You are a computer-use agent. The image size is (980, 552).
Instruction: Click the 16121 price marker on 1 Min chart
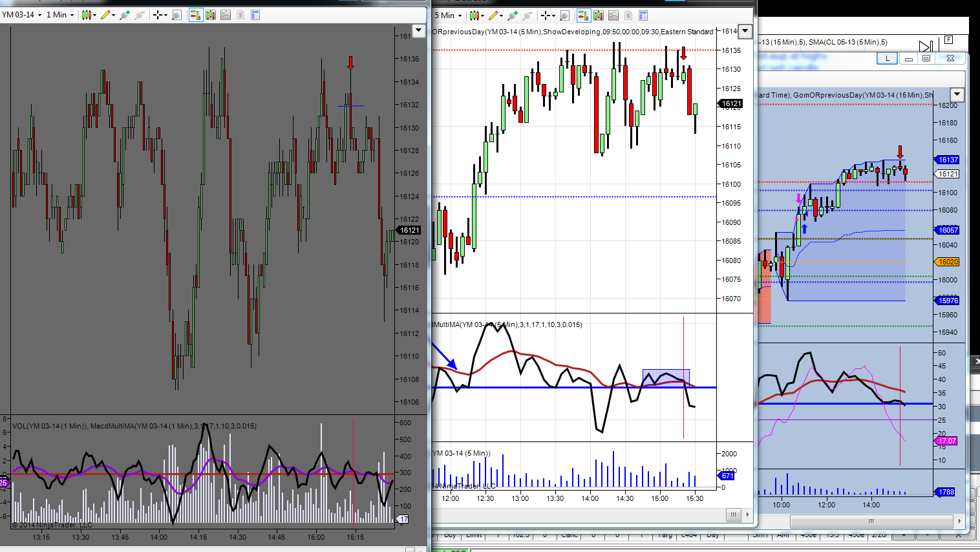409,230
